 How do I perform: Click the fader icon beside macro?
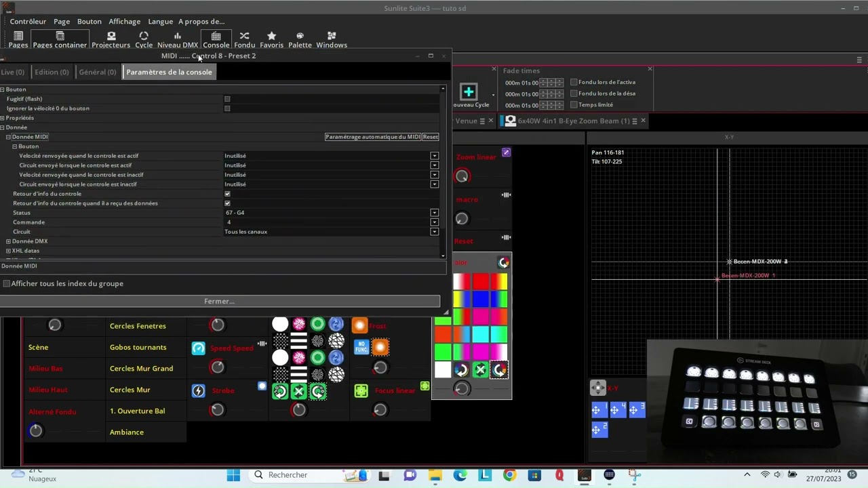click(x=506, y=195)
